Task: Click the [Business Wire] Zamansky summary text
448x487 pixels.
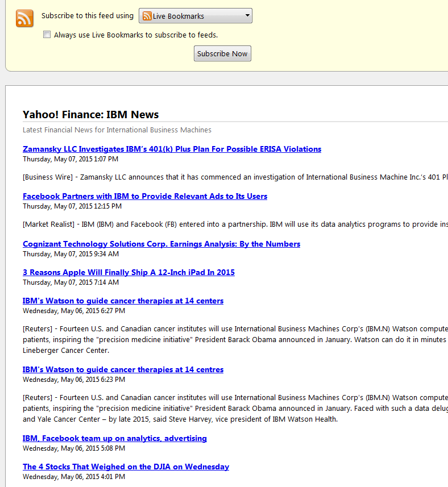Action: (x=235, y=177)
